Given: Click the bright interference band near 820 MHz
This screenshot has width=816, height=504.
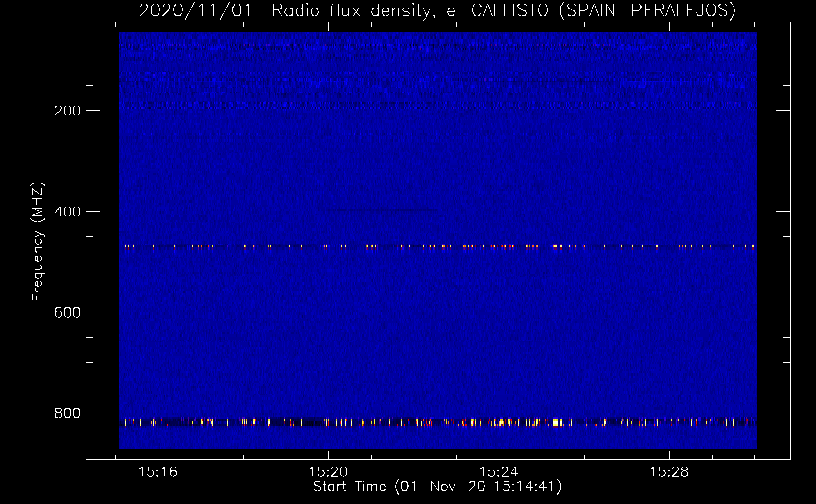Looking at the screenshot, I should point(438,422).
